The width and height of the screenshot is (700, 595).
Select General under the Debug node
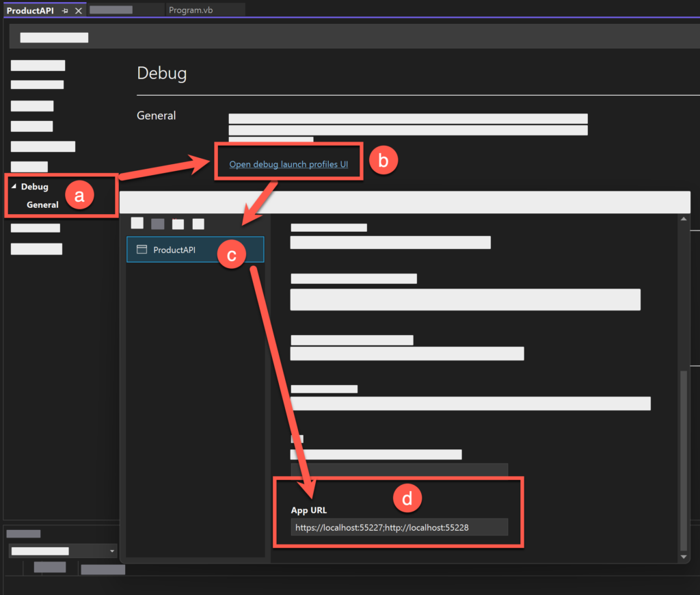[x=42, y=204]
